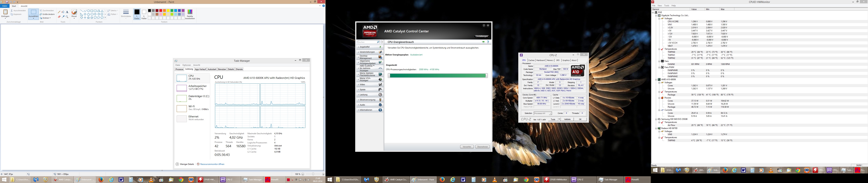Select Datenträger 0 (C:) in Task-Manager
This screenshot has width=868, height=183.
pos(193,98)
